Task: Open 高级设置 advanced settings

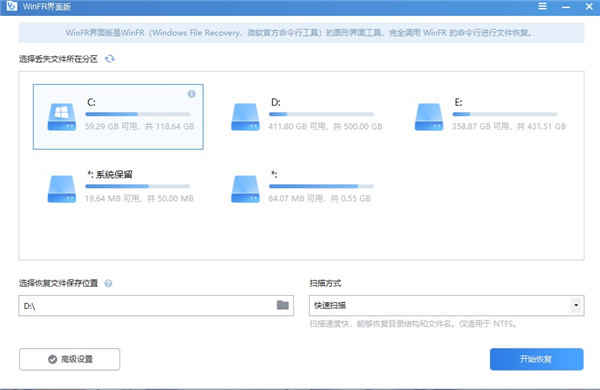Action: 69,359
